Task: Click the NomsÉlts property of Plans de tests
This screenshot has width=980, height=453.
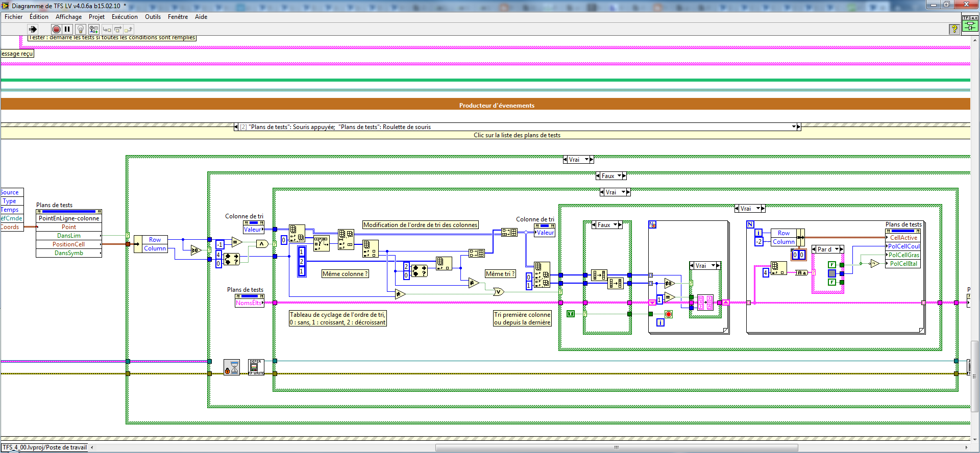Action: click(250, 303)
